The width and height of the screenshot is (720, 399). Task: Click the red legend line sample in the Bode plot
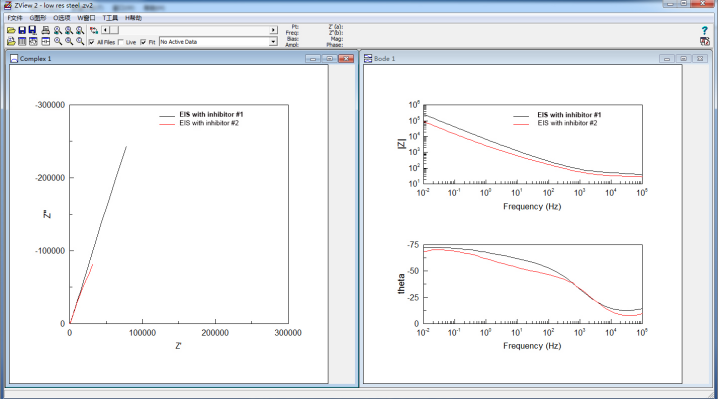coord(521,124)
